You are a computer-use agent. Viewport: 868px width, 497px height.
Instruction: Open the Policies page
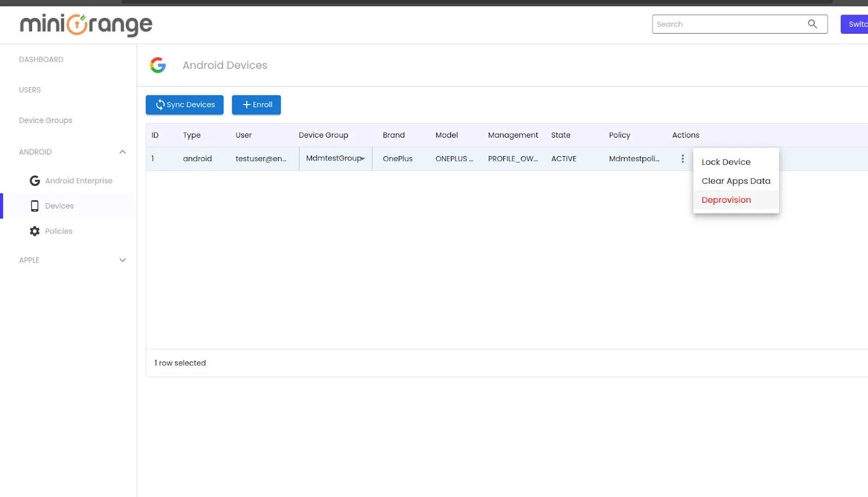(x=59, y=231)
